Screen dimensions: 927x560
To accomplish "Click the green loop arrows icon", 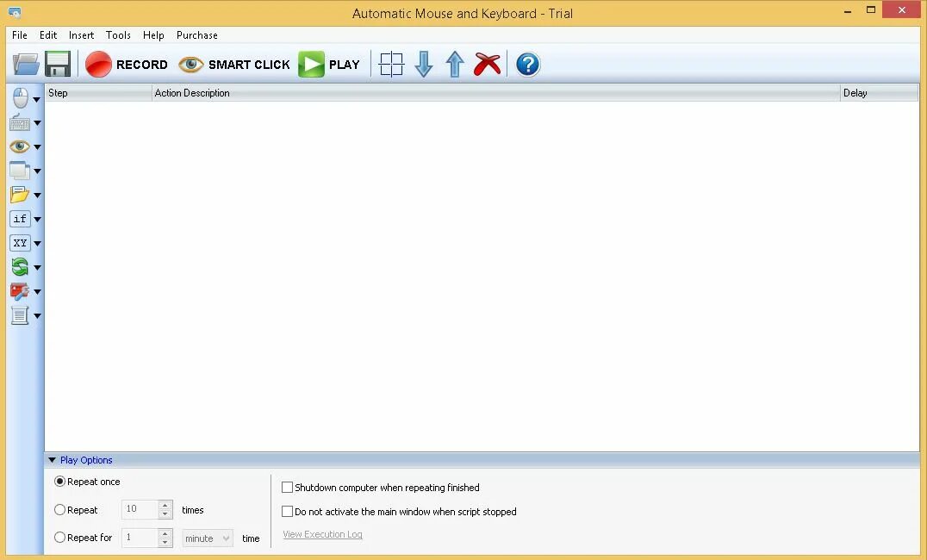I will tap(20, 267).
